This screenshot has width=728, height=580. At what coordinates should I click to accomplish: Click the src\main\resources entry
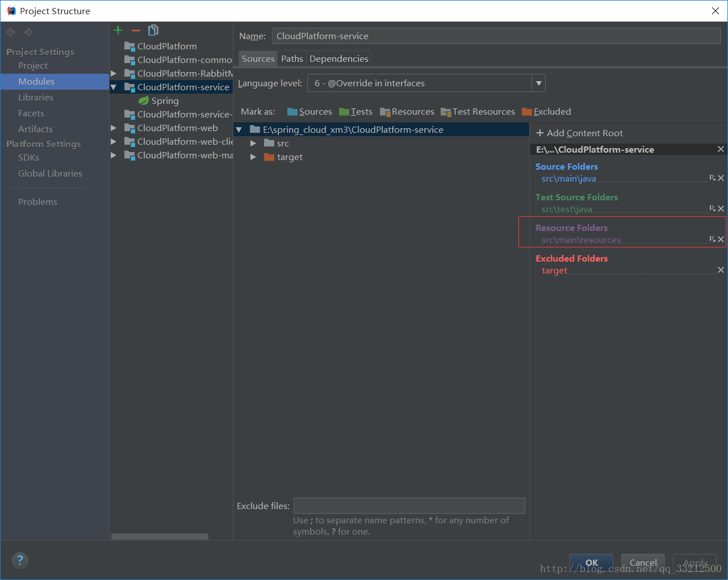tap(581, 240)
